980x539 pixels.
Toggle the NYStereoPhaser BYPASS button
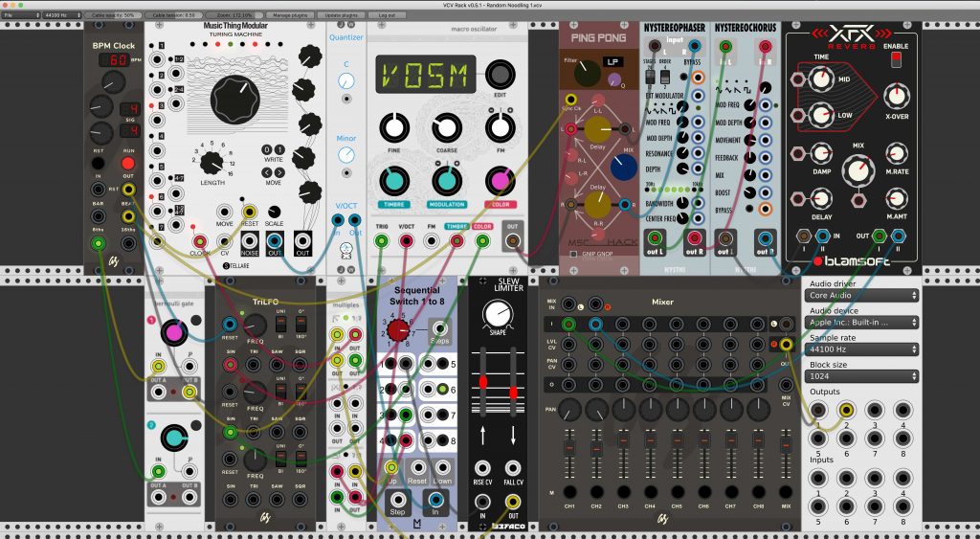[x=683, y=77]
